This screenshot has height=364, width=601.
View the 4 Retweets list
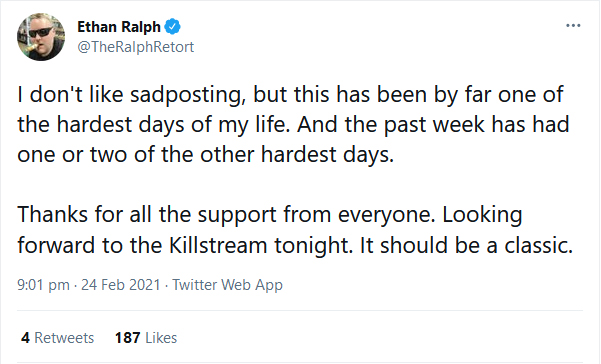(x=57, y=338)
